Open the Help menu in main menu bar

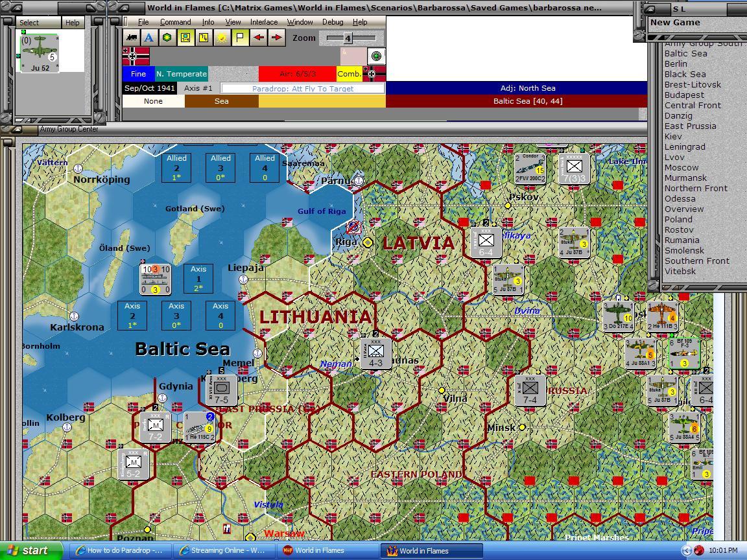[360, 22]
